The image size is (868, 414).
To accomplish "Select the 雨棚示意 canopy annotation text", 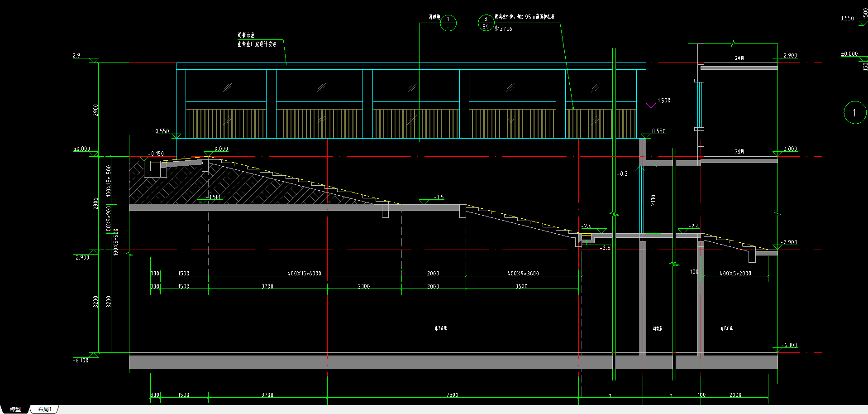I will click(x=246, y=35).
